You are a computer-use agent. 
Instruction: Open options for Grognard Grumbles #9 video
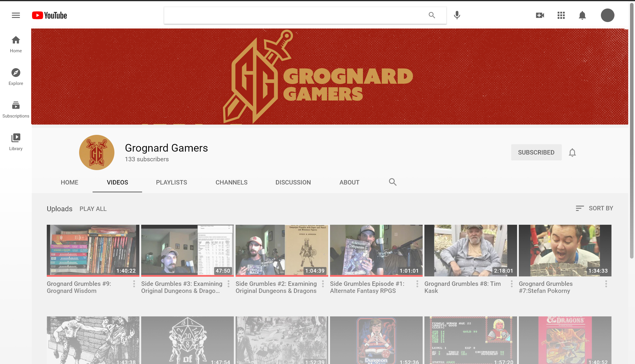134,284
